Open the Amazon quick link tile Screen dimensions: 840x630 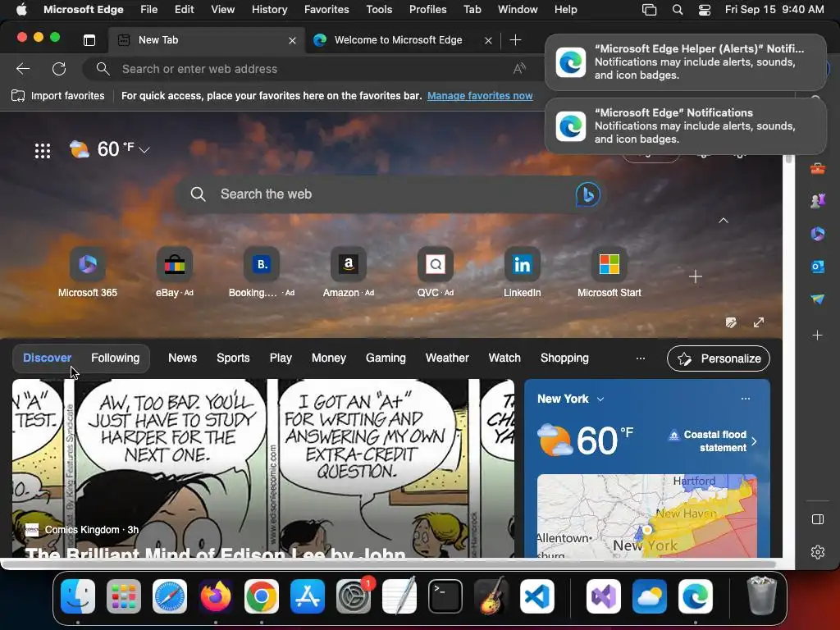coord(348,272)
